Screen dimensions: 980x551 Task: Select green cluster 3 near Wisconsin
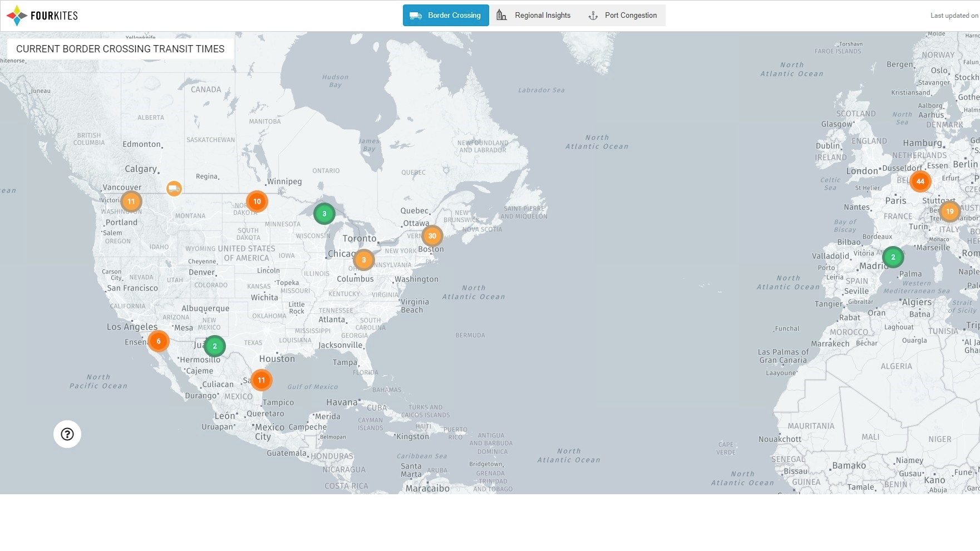[324, 214]
